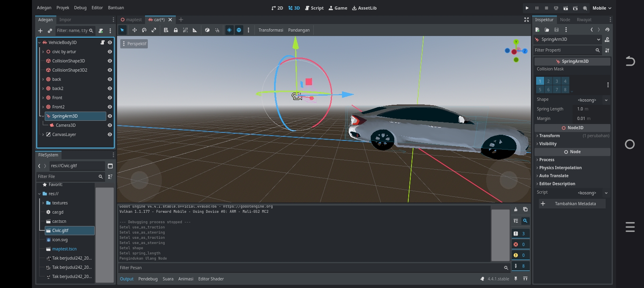
Task: Switch to the Node dock tab
Action: point(565,20)
